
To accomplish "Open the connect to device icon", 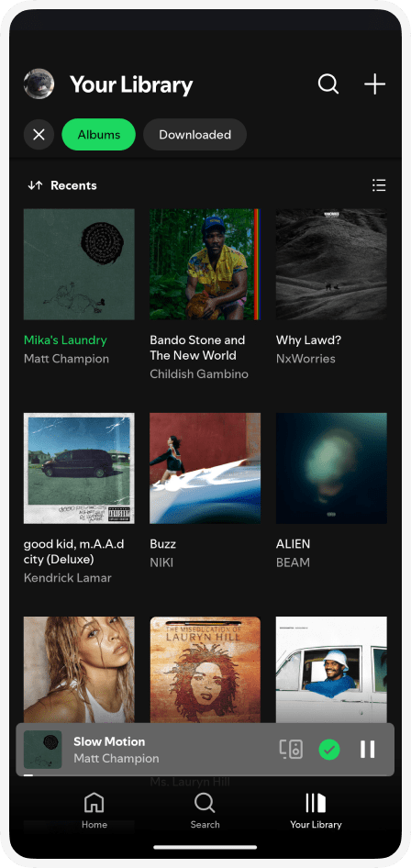I will (x=291, y=749).
